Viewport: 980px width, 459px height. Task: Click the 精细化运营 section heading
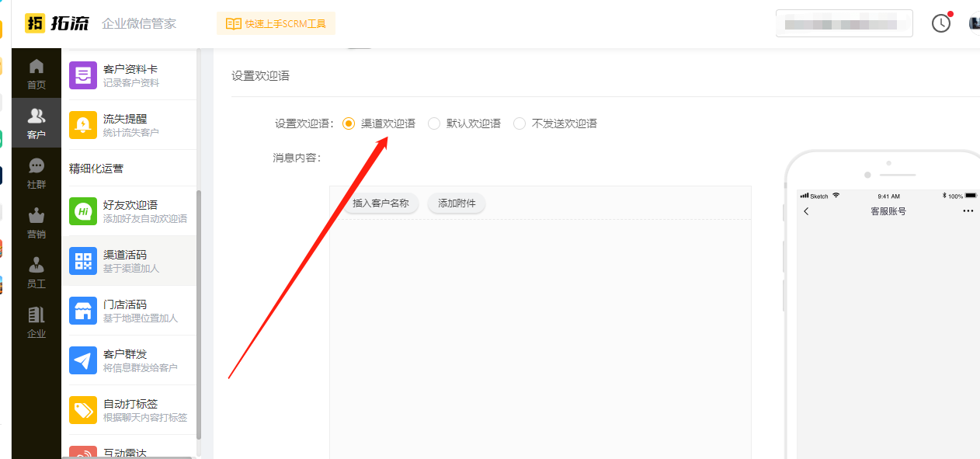pos(96,169)
